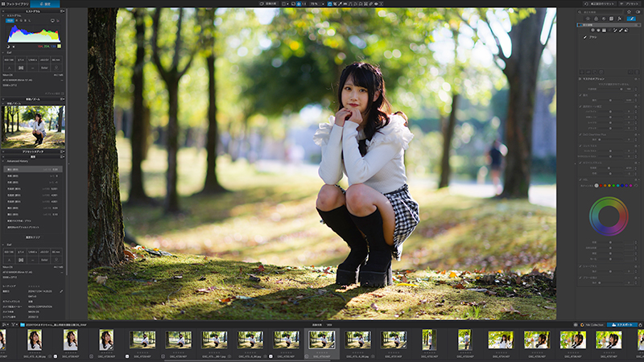Image resolution: width=644 pixels, height=362 pixels.
Task: Click the first mask tool icon in local adjustments row
Action: pyautogui.click(x=592, y=30)
